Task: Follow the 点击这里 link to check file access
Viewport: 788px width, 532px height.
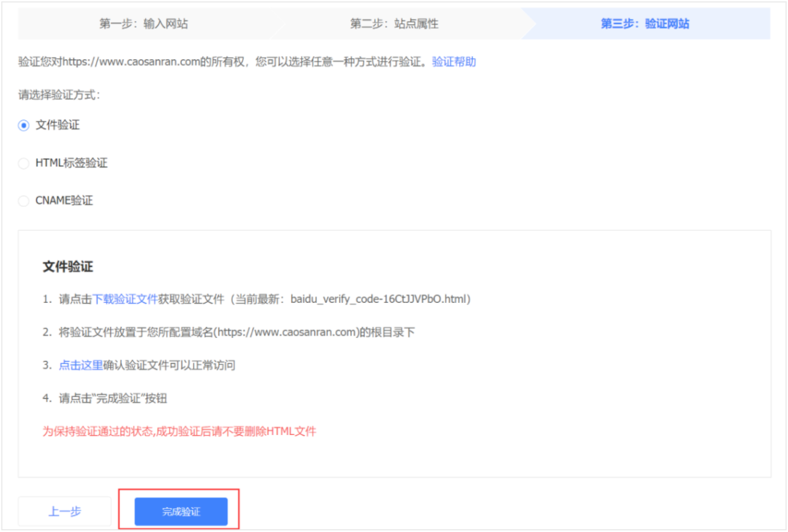Action: 81,365
